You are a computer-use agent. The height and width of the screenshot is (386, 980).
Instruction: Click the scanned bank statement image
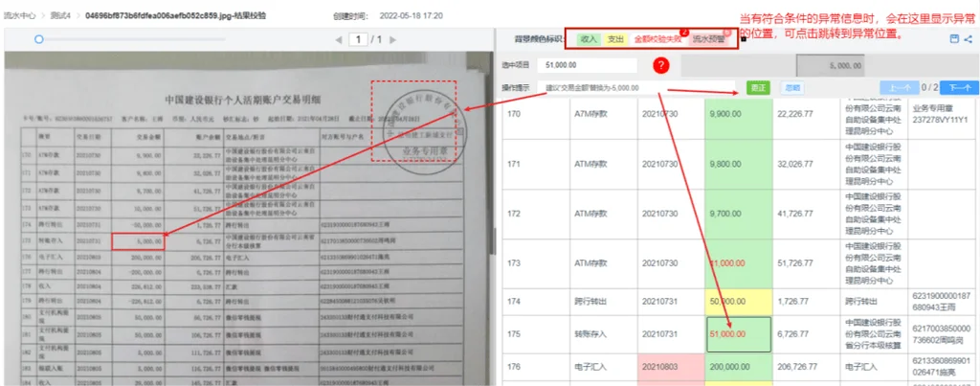(248, 219)
